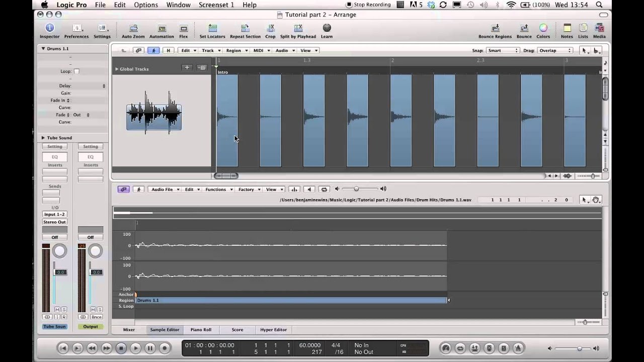Screen dimensions: 644x362
Task: Switch to the Hyper Editor tab
Action: pyautogui.click(x=273, y=330)
